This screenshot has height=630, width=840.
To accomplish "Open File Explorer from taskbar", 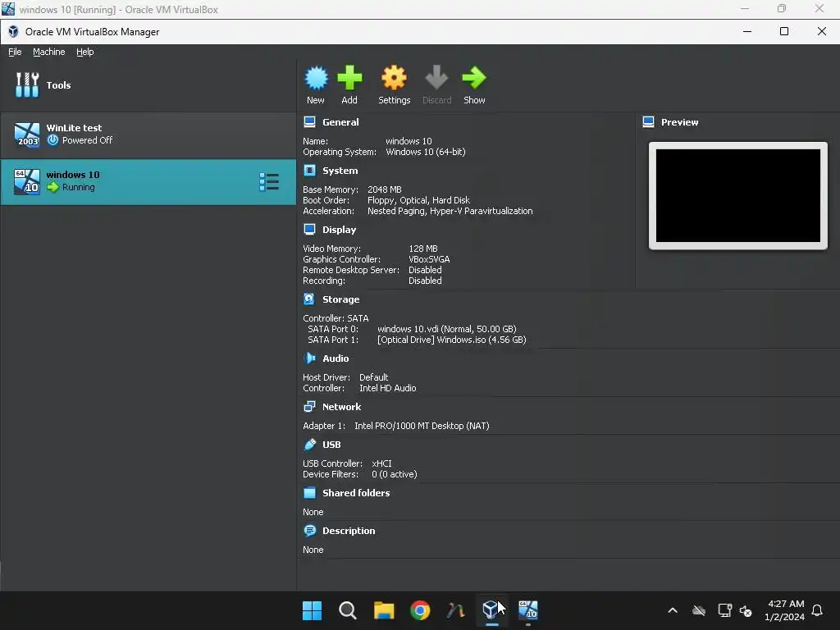I will [384, 610].
